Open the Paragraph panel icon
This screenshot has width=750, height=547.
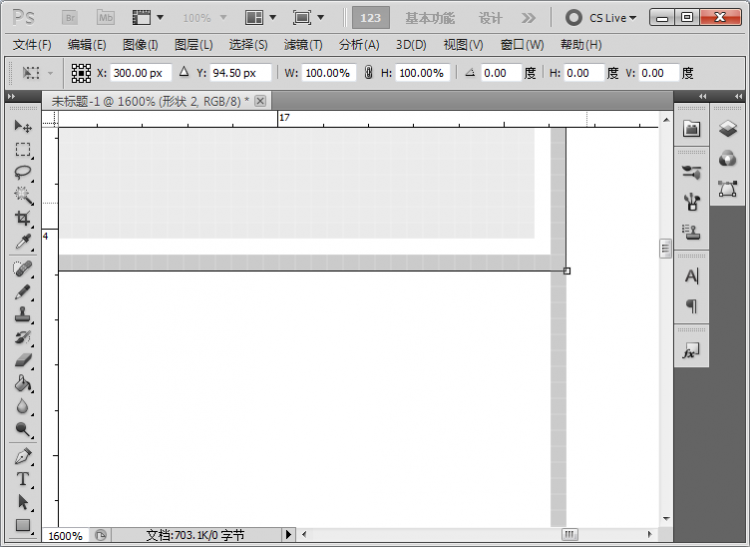[692, 306]
